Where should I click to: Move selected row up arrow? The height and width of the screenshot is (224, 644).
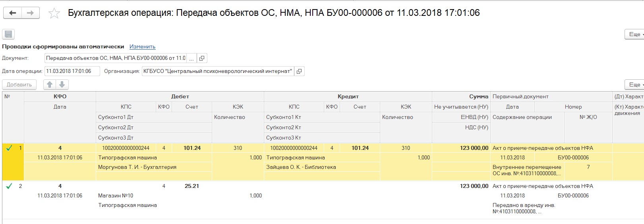50,84
